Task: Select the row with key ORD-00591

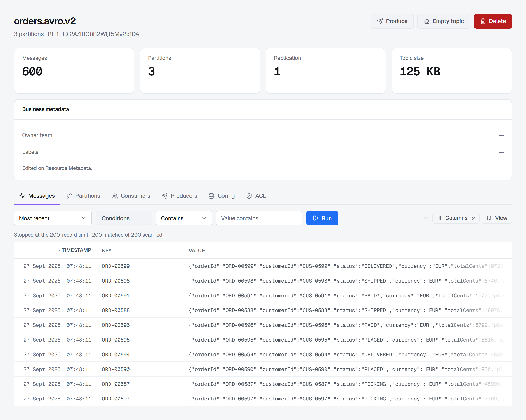Action: [263, 296]
